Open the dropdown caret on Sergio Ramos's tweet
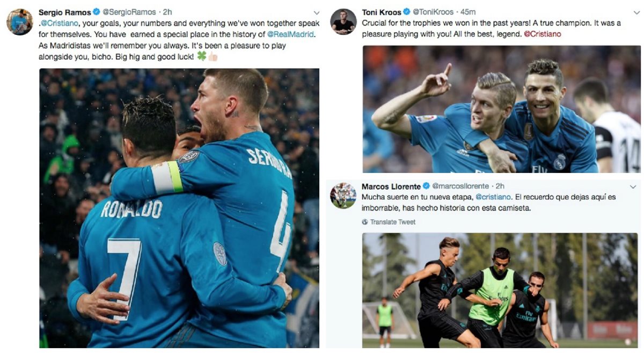The image size is (644, 353). [317, 12]
